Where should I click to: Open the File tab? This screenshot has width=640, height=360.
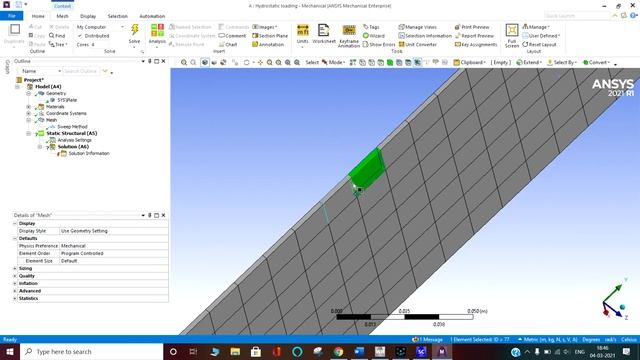click(12, 16)
